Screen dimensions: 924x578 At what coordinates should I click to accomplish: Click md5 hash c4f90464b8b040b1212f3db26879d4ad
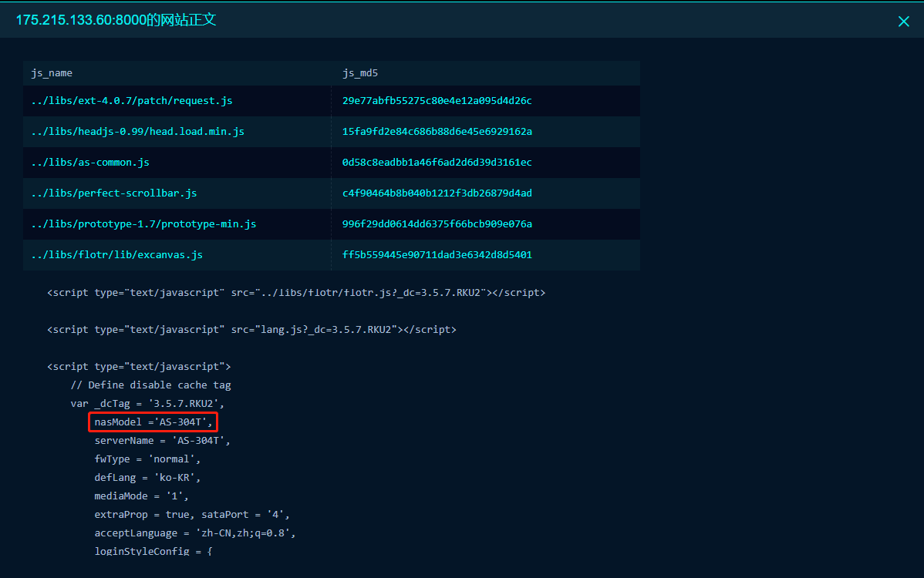pos(437,193)
